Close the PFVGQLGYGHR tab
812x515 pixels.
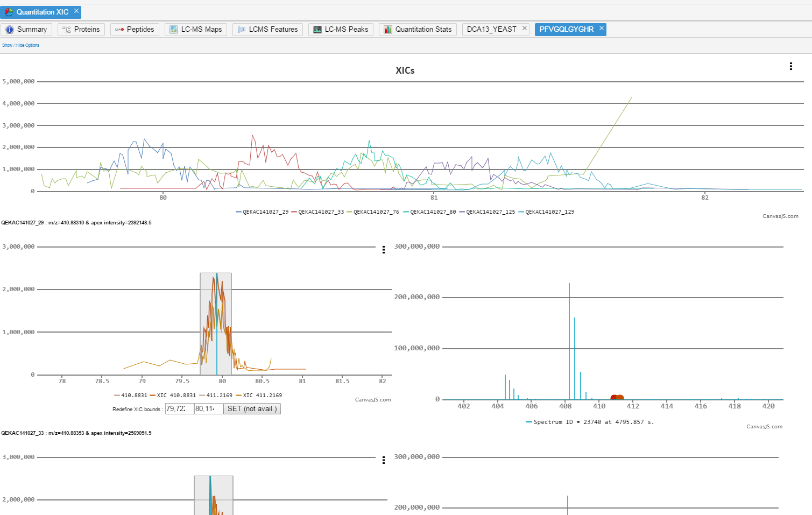[602, 28]
